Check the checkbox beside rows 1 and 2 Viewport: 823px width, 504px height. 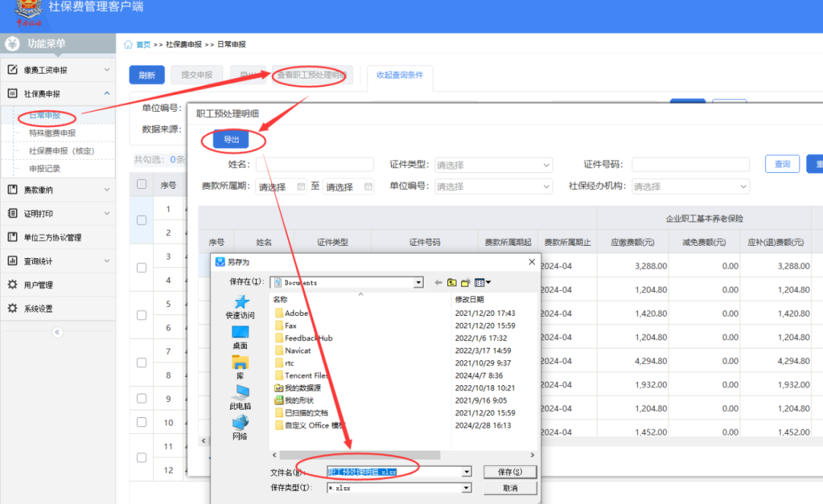click(142, 220)
